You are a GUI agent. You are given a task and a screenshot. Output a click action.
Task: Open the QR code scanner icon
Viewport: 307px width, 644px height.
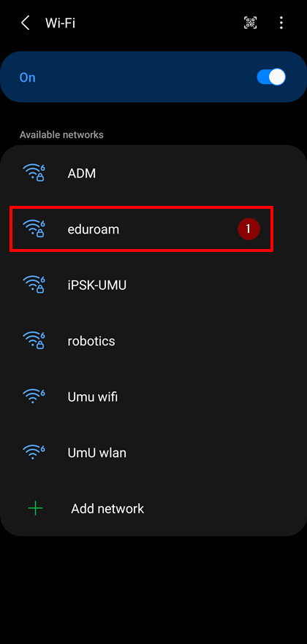click(x=250, y=23)
